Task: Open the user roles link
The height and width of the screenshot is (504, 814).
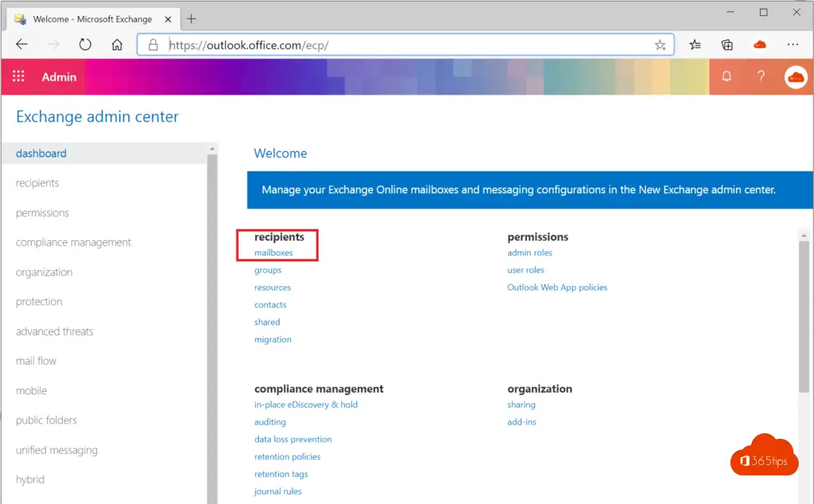Action: (526, 270)
